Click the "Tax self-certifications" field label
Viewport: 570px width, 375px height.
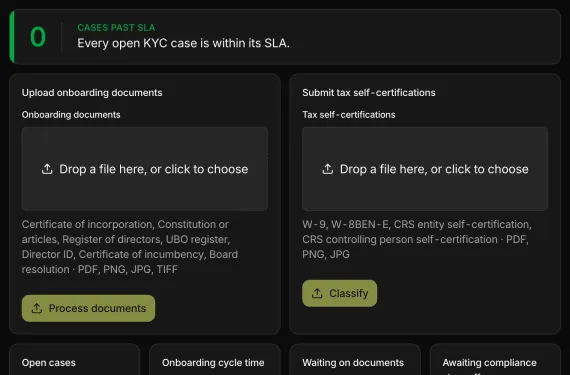[x=349, y=115]
